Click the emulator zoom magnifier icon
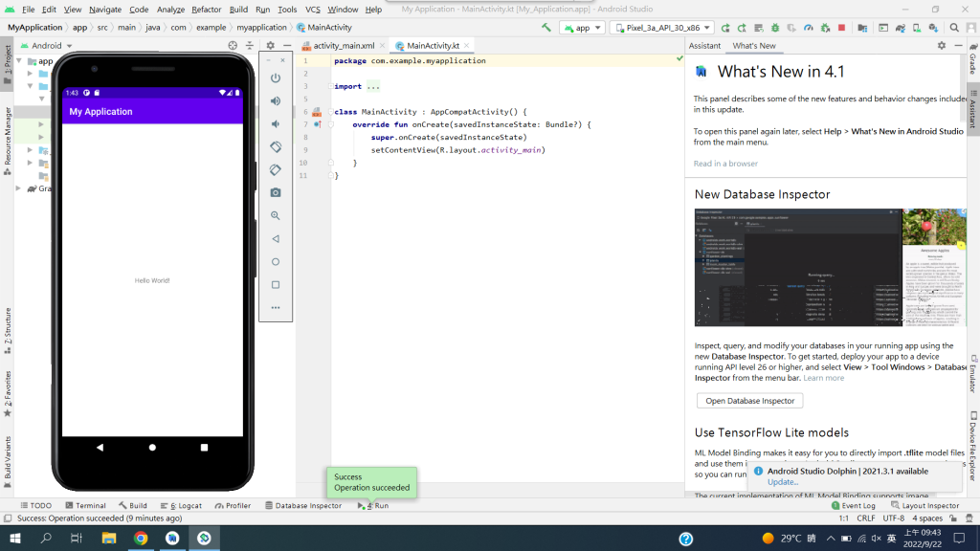The width and height of the screenshot is (980, 551). click(x=276, y=215)
